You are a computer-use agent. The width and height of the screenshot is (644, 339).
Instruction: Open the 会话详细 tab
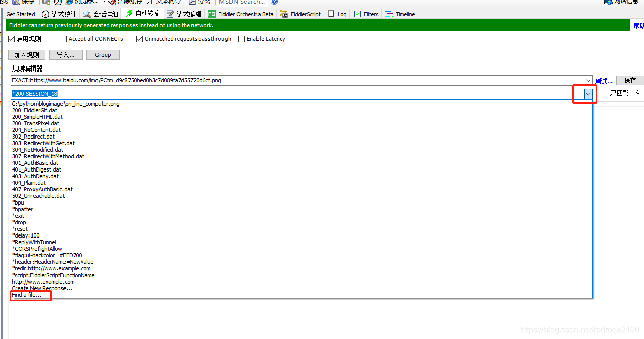tap(101, 14)
